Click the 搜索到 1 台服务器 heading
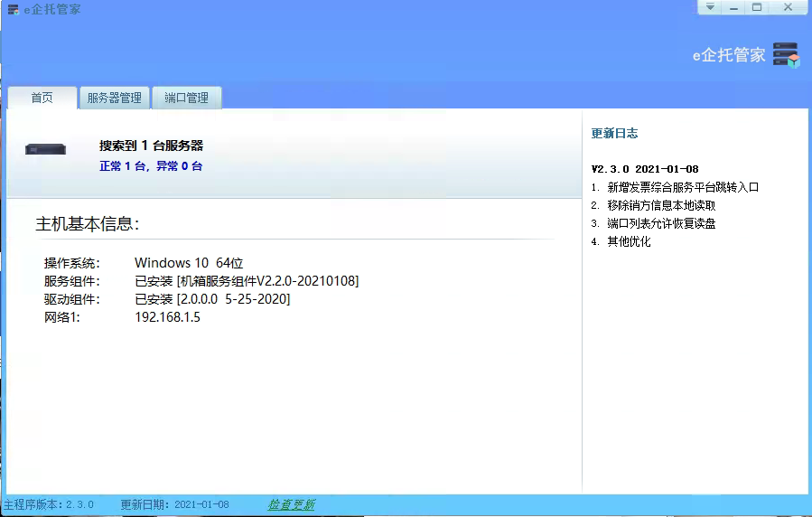The image size is (812, 517). point(151,146)
